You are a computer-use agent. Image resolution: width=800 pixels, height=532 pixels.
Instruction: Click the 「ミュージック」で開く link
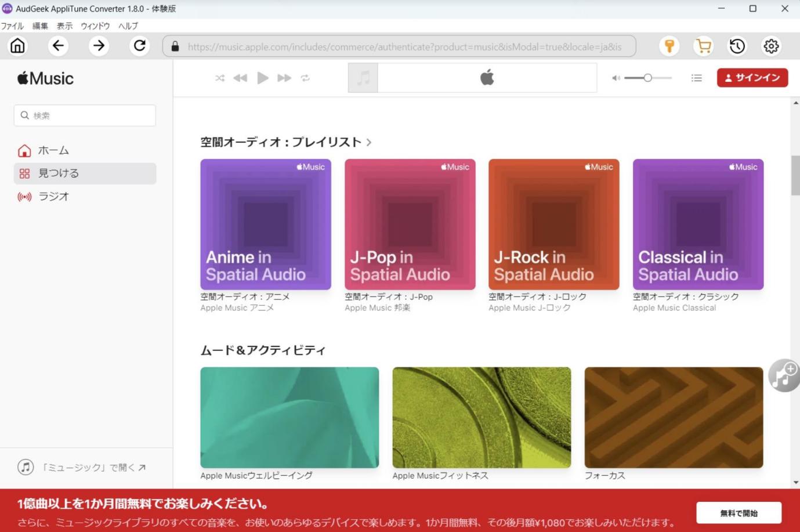click(82, 467)
